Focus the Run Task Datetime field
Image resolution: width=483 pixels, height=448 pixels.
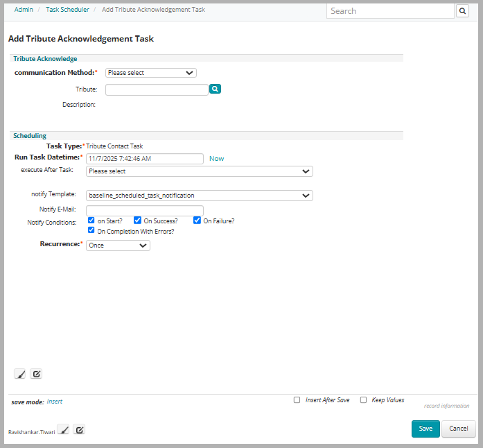click(x=144, y=159)
